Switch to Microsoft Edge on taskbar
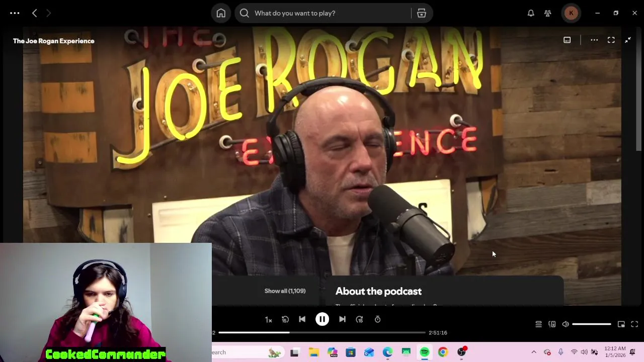 pos(387,352)
